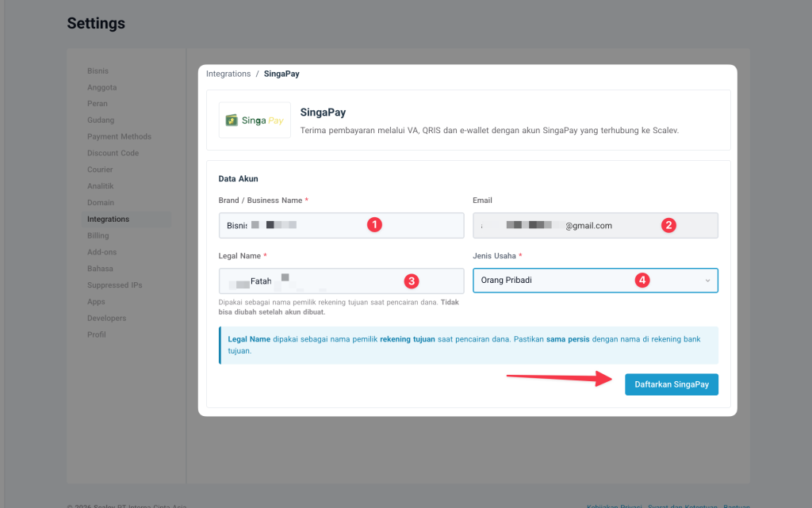Click the Daftarkan SingaPay button
Viewport: 812px width, 508px height.
click(672, 384)
